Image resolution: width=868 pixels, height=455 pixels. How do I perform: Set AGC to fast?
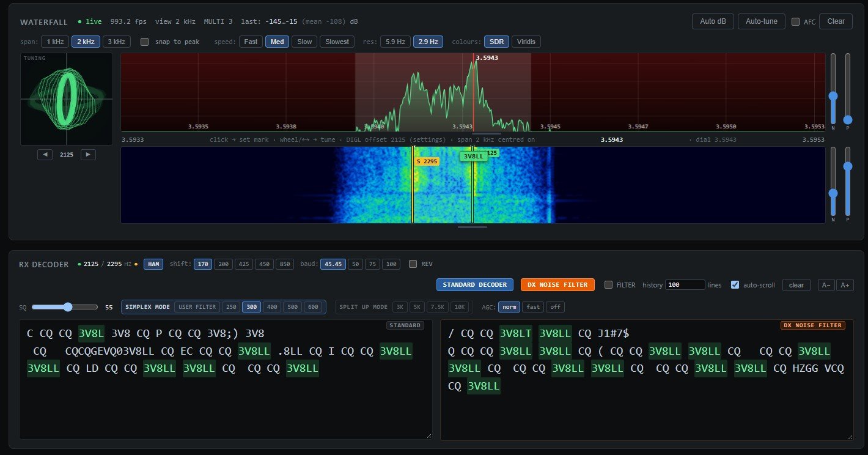(x=533, y=307)
